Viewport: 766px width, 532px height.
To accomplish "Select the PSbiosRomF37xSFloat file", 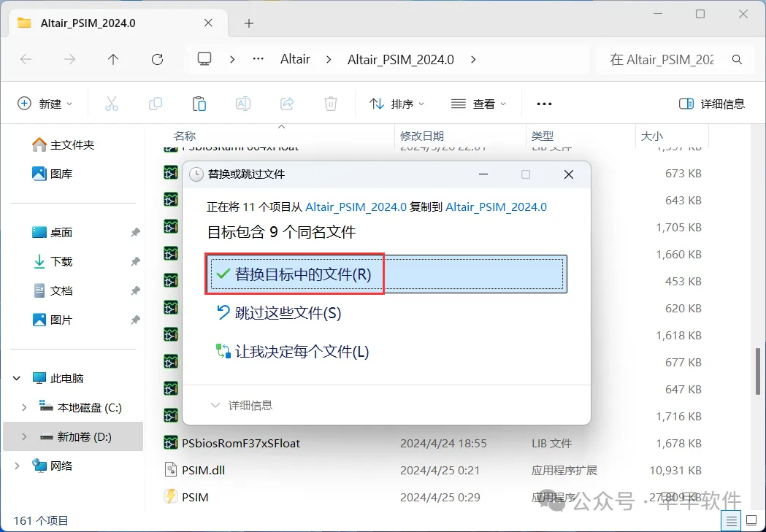I will click(241, 443).
